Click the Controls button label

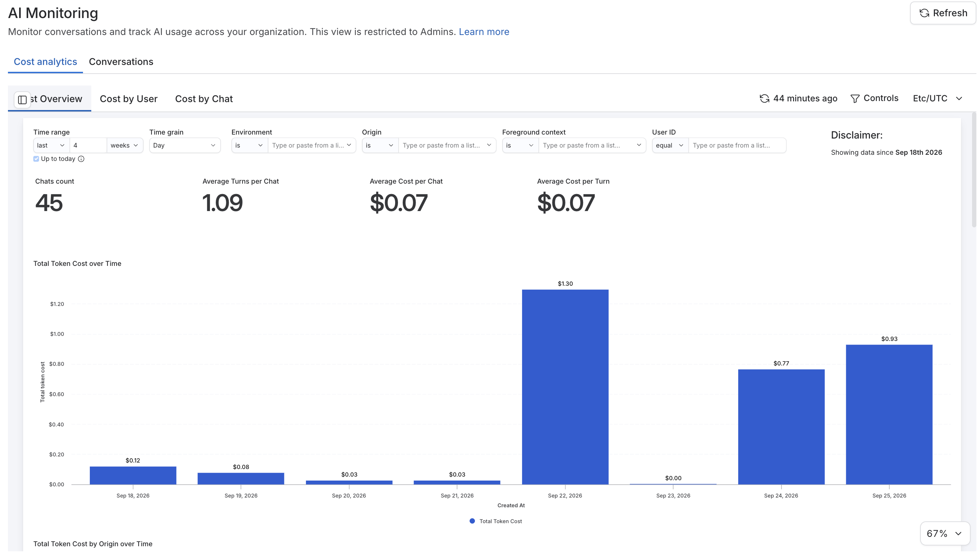(x=881, y=98)
